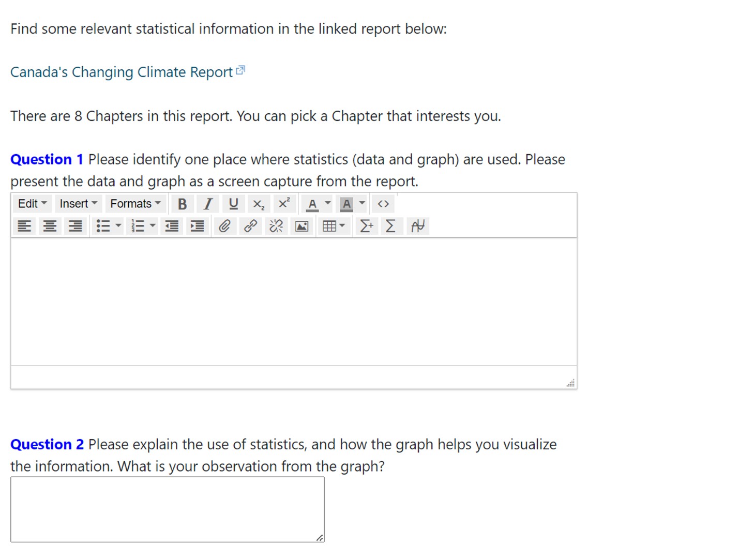Attach a file using the paperclip icon
Screen dimensions: 754x560
224,226
